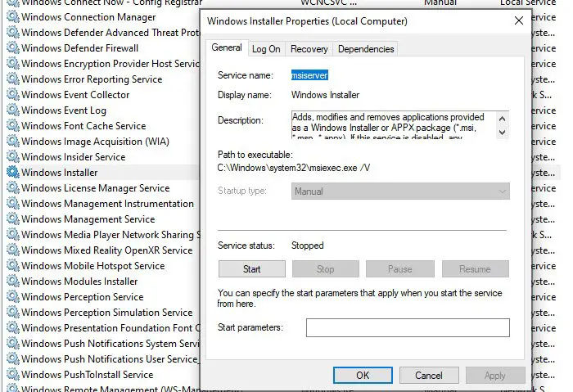Select Windows Error Reporting Service row text
Viewport: 573px width, 392px height.
point(92,79)
